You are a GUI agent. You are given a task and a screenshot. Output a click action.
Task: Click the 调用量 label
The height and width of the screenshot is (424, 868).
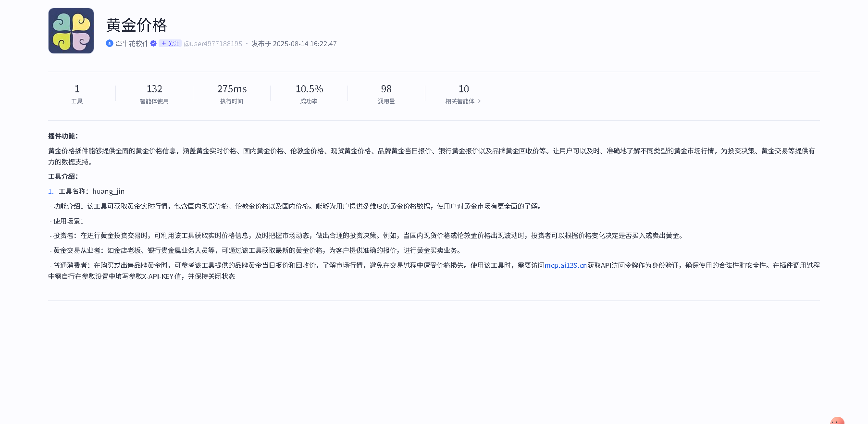(386, 101)
